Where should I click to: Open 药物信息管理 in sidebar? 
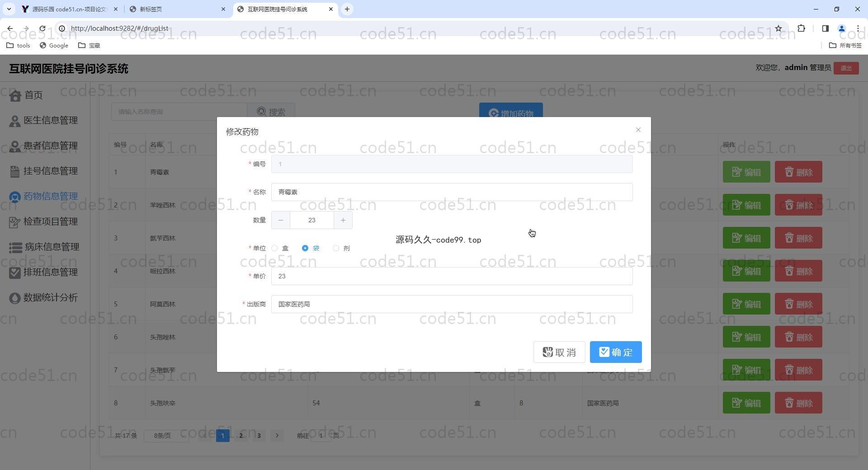pos(43,196)
